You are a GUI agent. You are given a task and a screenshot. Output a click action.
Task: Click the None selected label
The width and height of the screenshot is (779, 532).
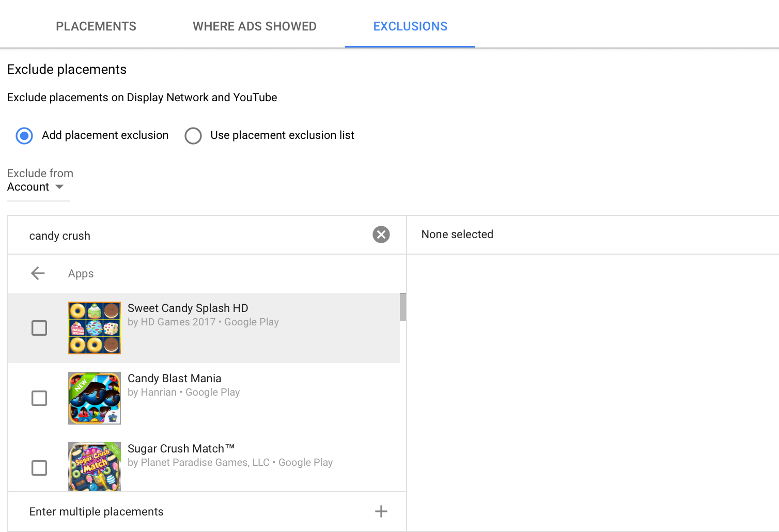pos(457,234)
